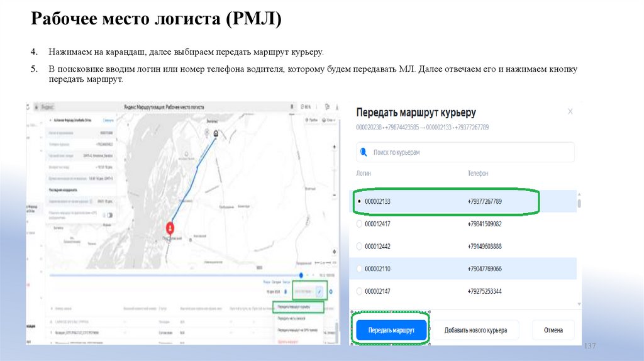Zoom out on the map with minus
The height and width of the screenshot is (361, 644).
(x=335, y=195)
